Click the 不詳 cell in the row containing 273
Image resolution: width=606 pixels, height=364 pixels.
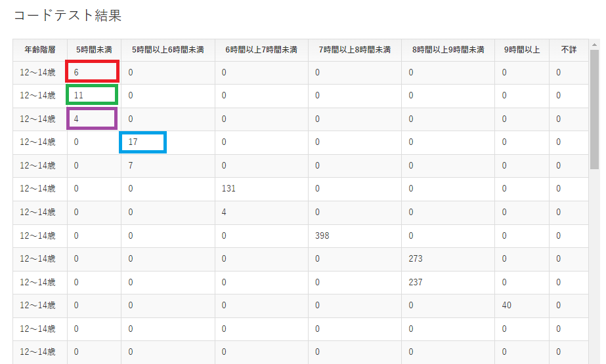pyautogui.click(x=569, y=259)
